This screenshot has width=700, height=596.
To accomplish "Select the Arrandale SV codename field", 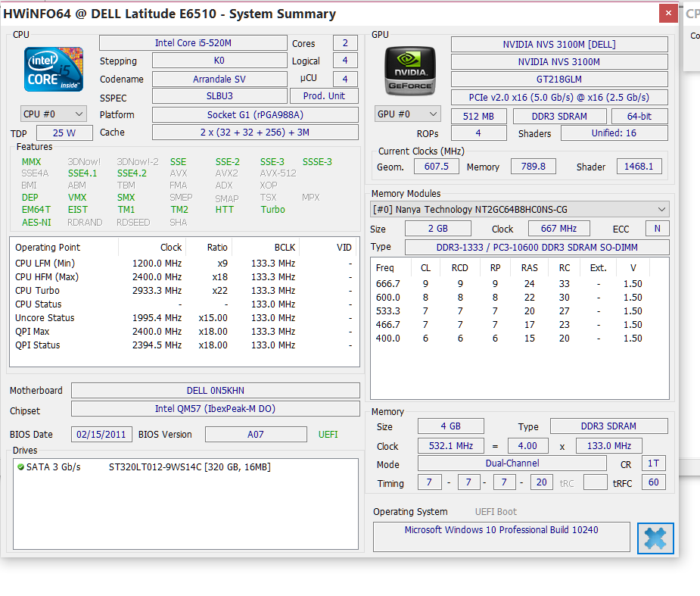I will tap(219, 79).
